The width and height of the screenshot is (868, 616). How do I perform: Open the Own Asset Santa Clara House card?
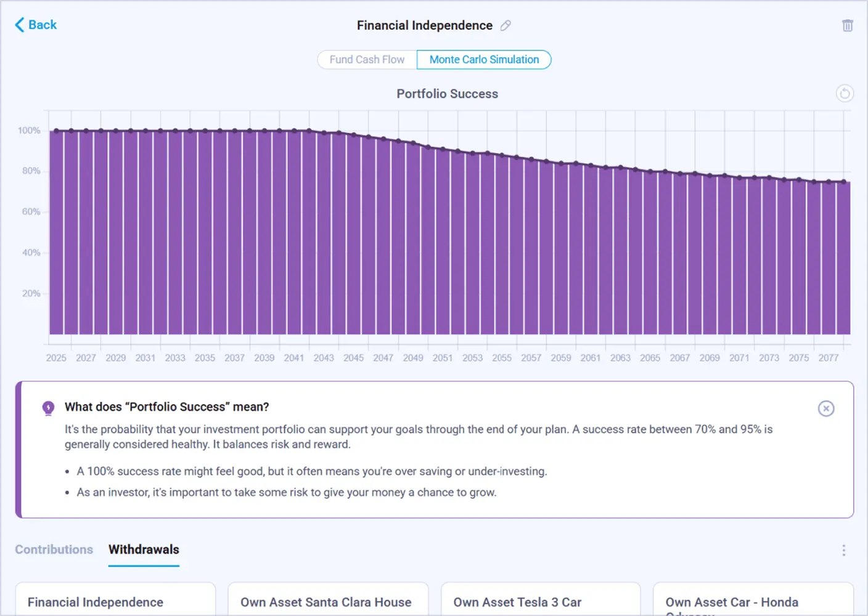coord(328,599)
